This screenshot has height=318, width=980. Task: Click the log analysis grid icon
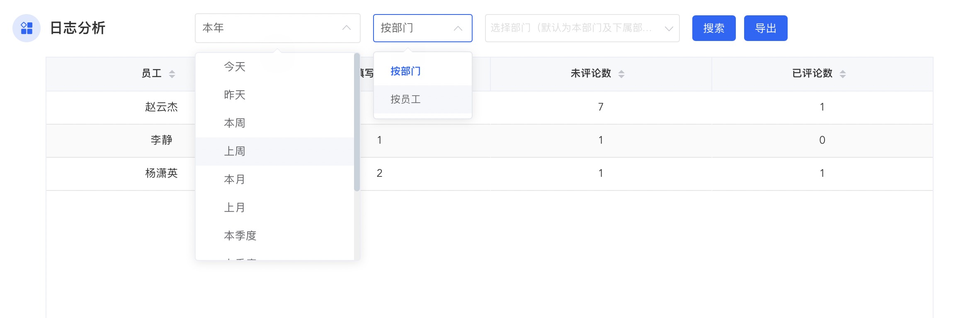(27, 28)
